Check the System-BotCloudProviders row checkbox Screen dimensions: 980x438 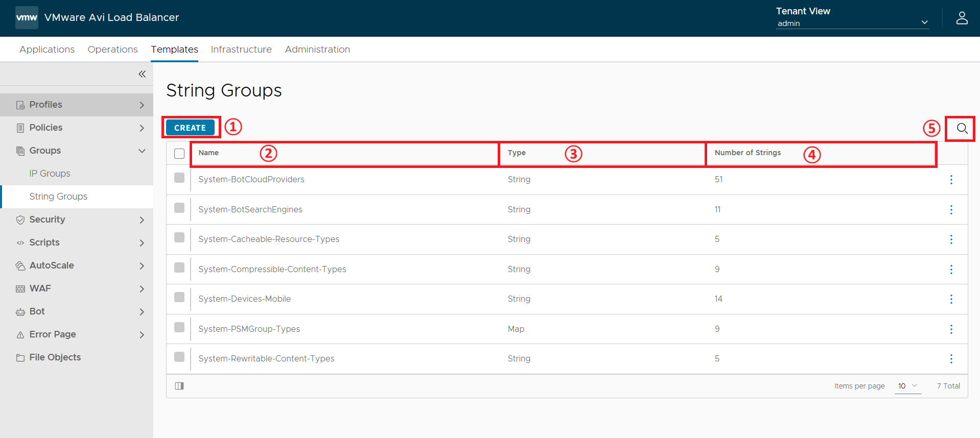point(179,178)
